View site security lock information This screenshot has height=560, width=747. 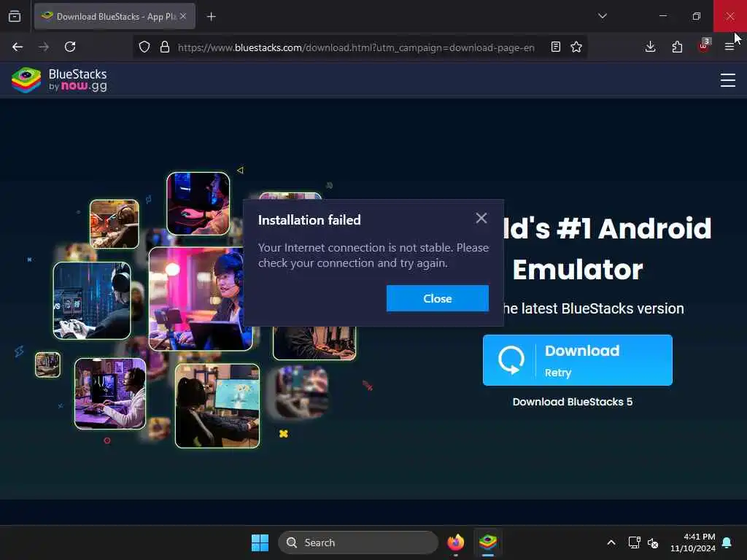[165, 47]
